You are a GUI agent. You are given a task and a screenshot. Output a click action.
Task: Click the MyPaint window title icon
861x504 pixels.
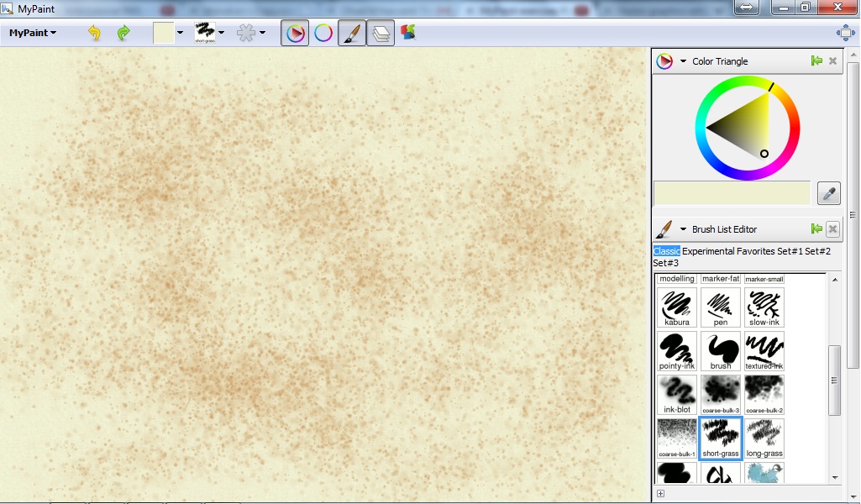(7, 8)
